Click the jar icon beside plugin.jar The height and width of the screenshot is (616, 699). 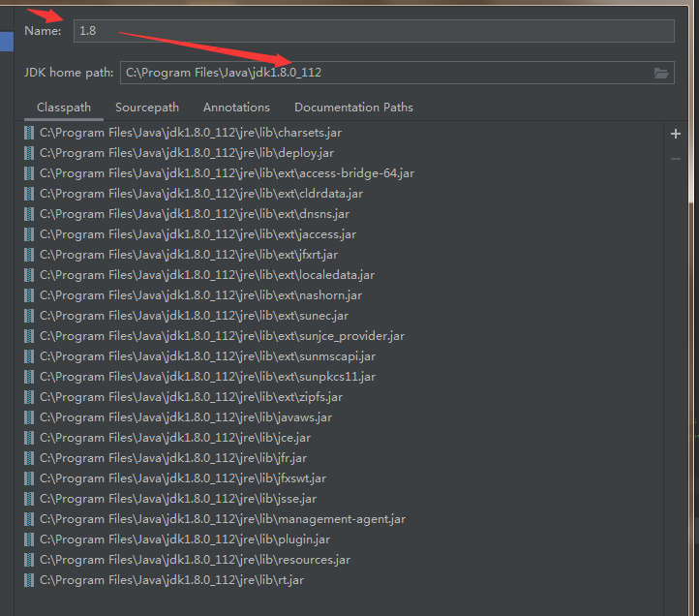tap(29, 539)
